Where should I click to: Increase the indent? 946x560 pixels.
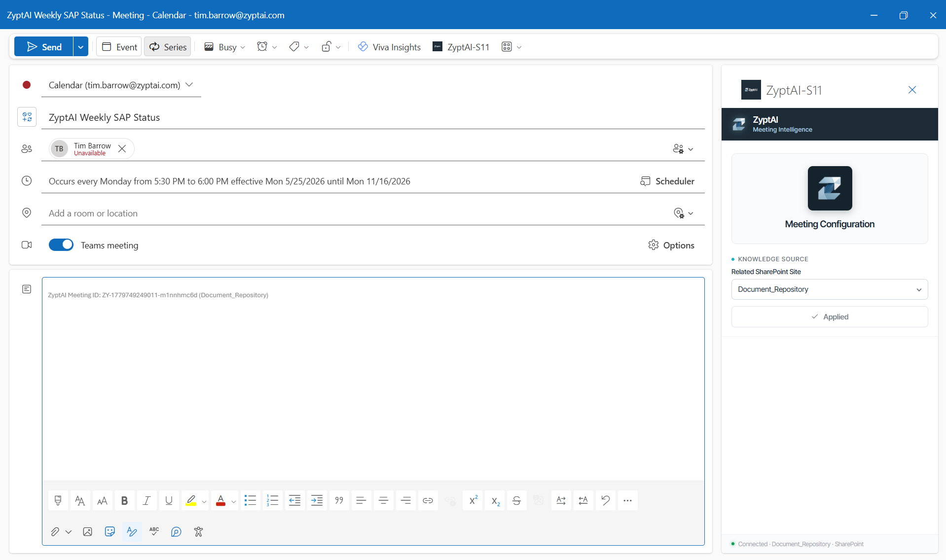tap(317, 501)
